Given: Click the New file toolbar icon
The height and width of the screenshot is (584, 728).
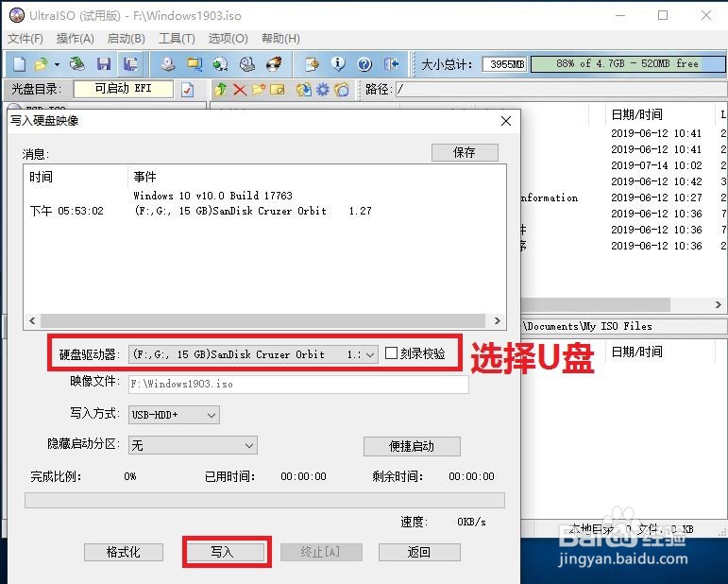Looking at the screenshot, I should 19,63.
